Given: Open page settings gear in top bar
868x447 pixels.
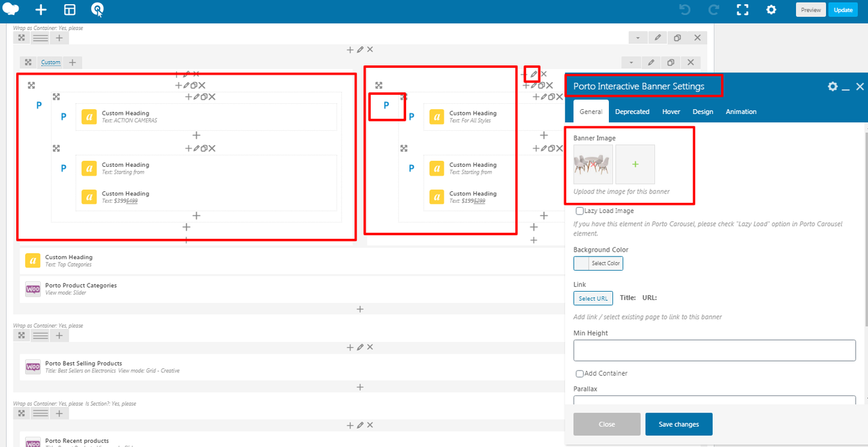Looking at the screenshot, I should click(771, 9).
